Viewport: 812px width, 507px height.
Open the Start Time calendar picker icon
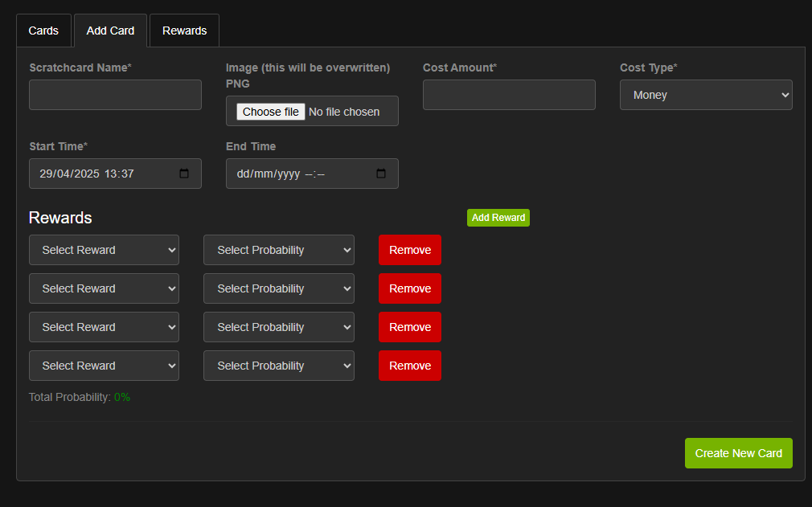pos(184,174)
